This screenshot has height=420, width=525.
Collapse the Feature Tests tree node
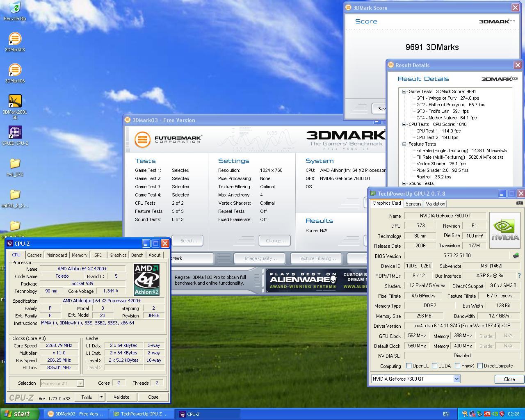[x=404, y=144]
